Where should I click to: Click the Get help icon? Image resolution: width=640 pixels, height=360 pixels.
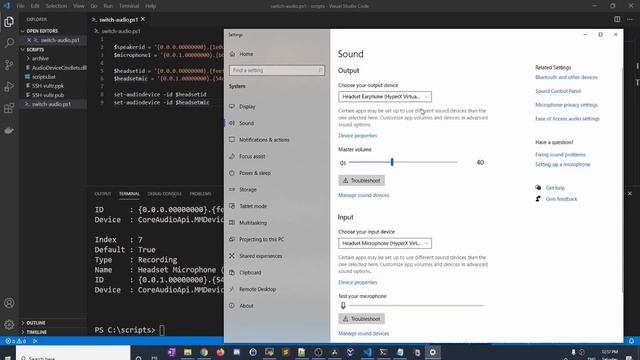pyautogui.click(x=538, y=188)
